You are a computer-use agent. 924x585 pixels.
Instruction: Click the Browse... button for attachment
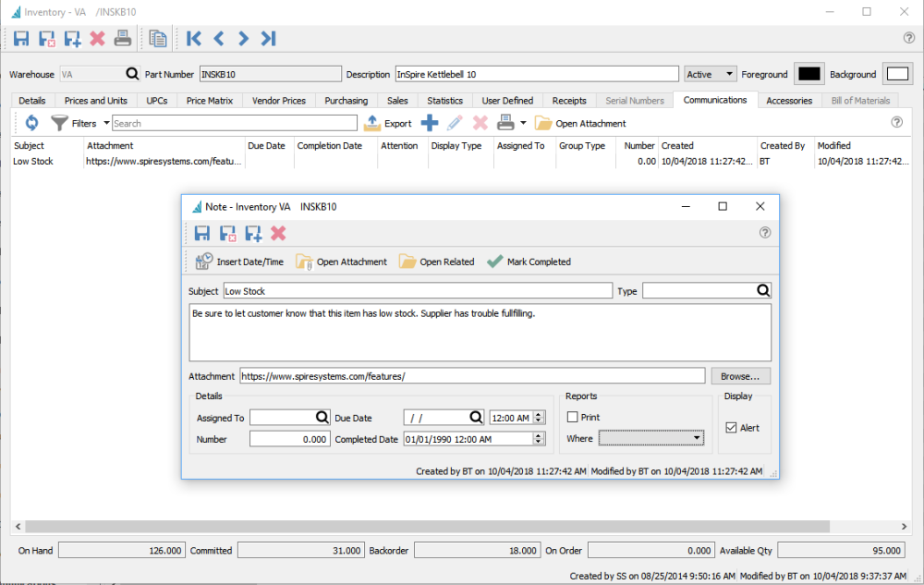[x=740, y=376]
